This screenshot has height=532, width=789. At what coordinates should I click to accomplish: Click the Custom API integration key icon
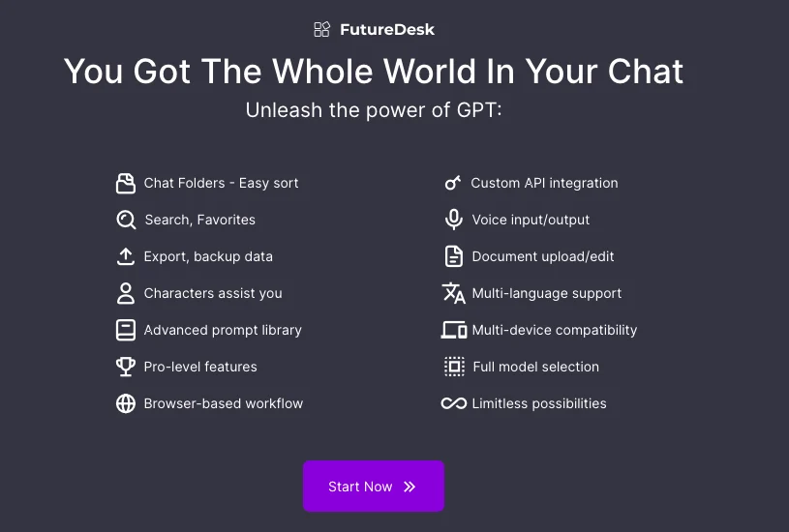pos(453,183)
